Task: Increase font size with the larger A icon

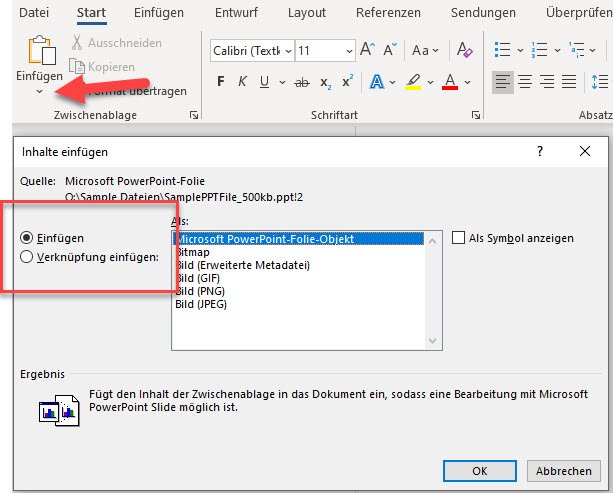Action: (367, 50)
